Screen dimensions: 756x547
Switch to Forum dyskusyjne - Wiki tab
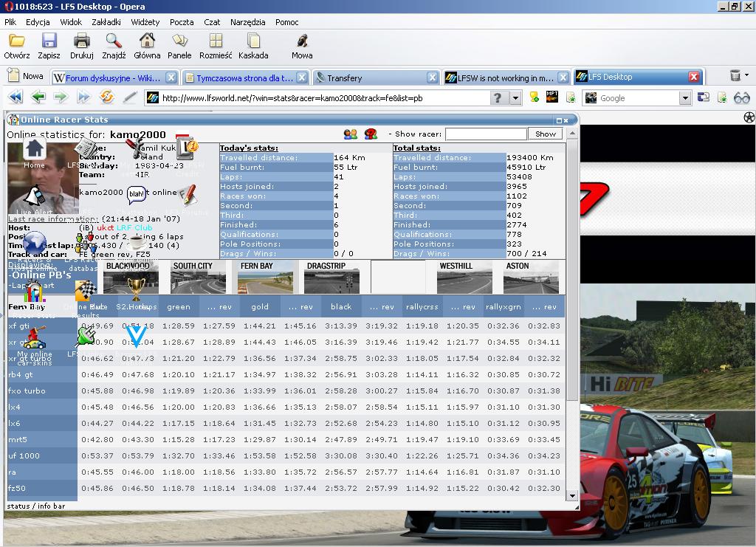point(114,78)
